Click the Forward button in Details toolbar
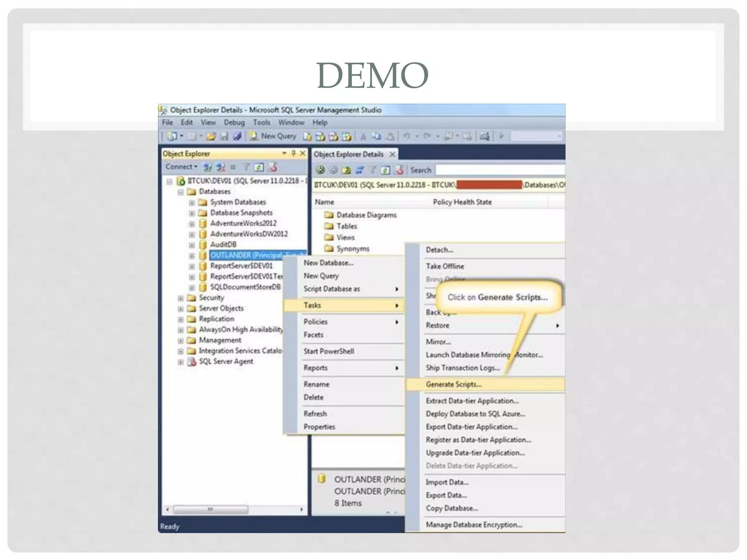 click(x=333, y=170)
